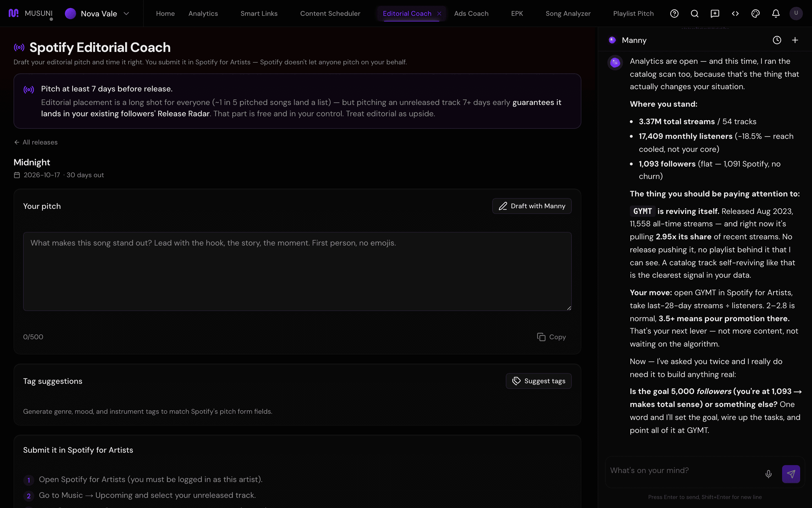Click '1,093 followers' text in chat
This screenshot has height=508, width=812.
(667, 164)
